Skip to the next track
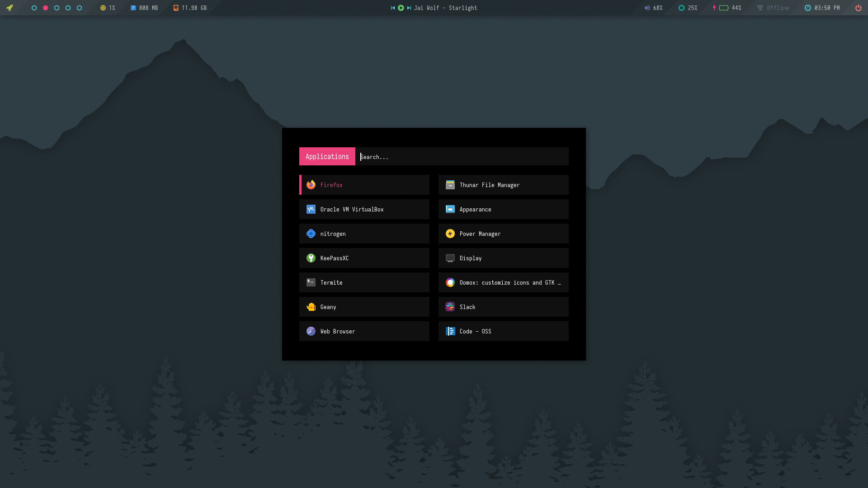The image size is (868, 488). (409, 8)
